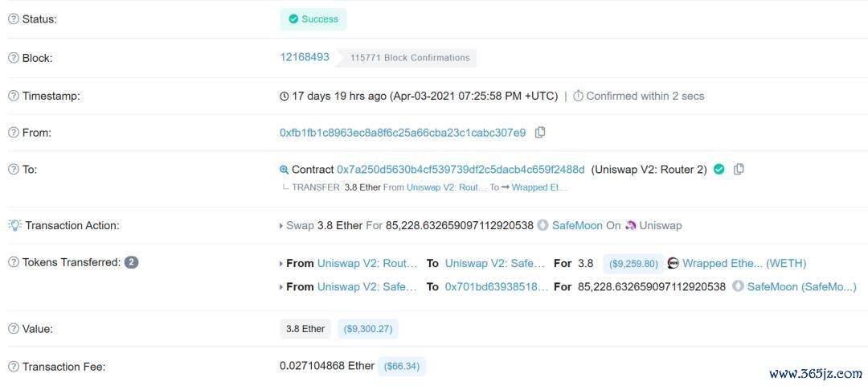Click the WETH token icon
This screenshot has height=386, width=868.
(674, 263)
